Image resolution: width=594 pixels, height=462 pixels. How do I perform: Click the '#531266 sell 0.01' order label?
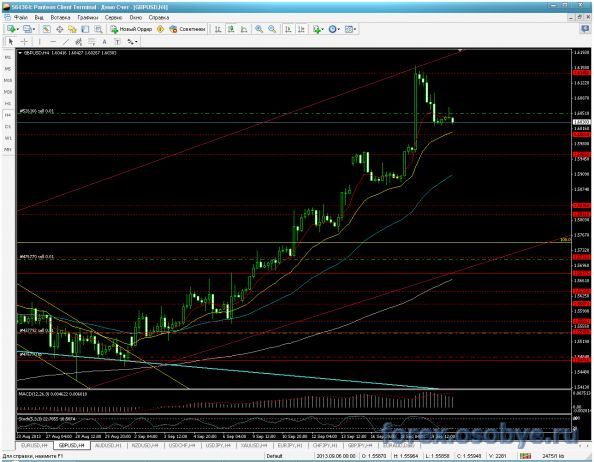click(37, 111)
